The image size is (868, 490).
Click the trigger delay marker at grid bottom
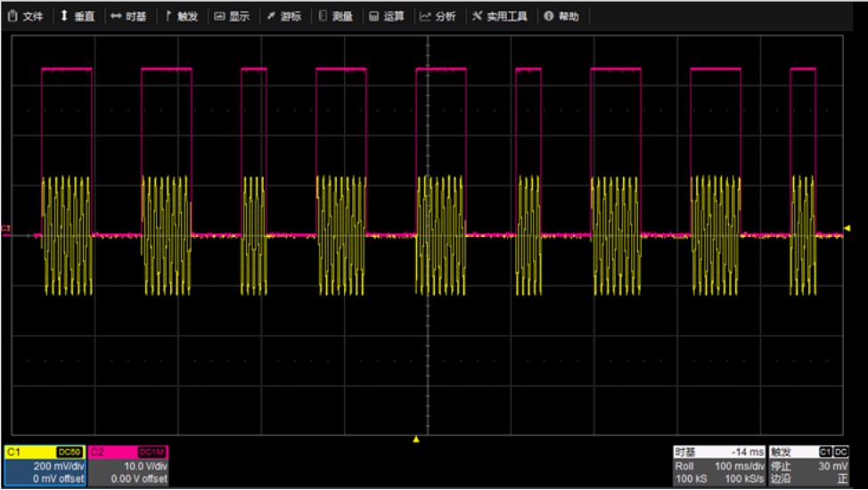[415, 438]
